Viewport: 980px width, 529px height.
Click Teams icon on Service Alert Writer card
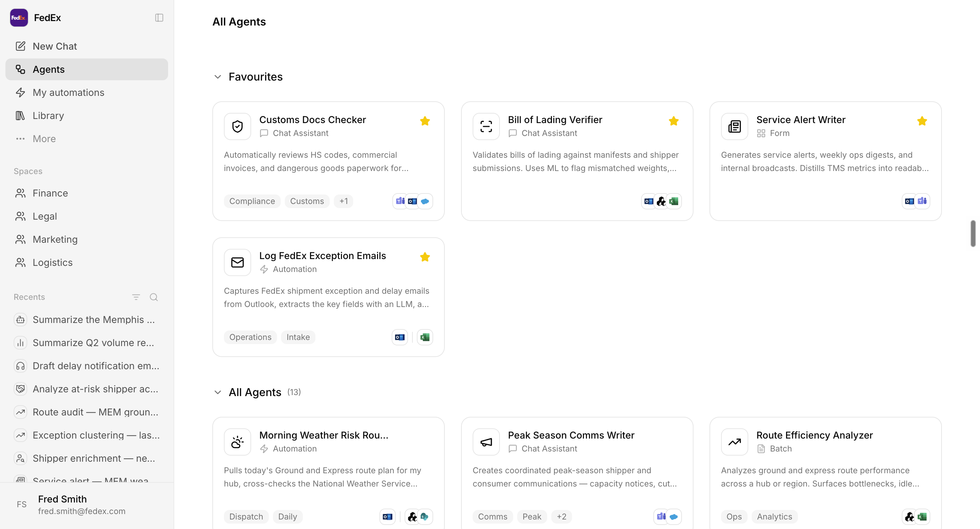point(922,201)
